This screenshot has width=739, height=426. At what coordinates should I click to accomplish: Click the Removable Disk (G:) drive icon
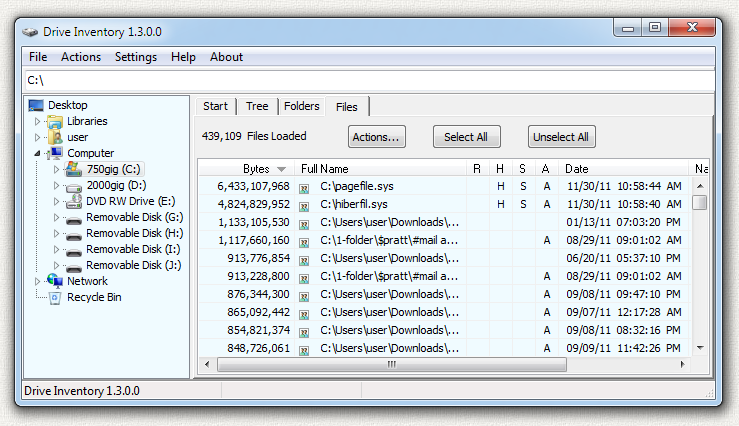pyautogui.click(x=74, y=217)
